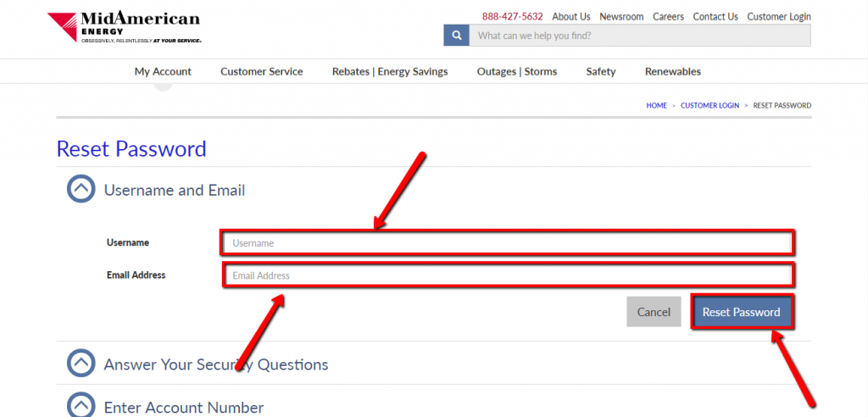Open the My Account menu
Screen dimensions: 868x417
coord(163,71)
